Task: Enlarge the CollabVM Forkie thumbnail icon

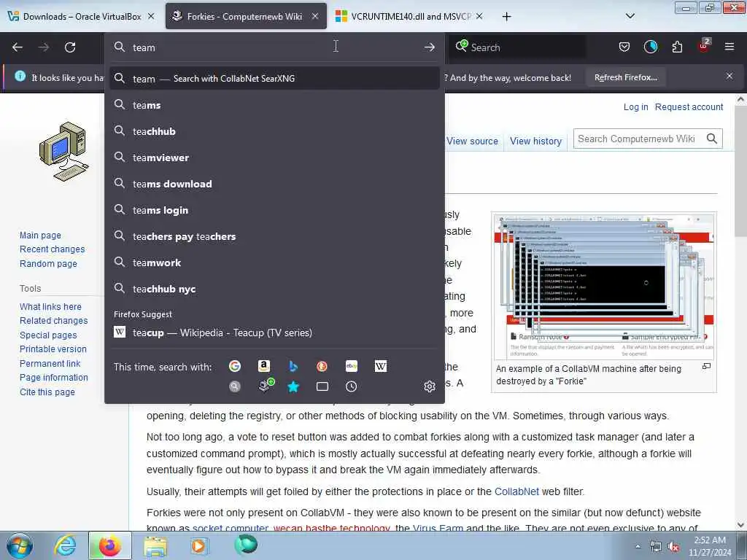Action: [x=706, y=366]
